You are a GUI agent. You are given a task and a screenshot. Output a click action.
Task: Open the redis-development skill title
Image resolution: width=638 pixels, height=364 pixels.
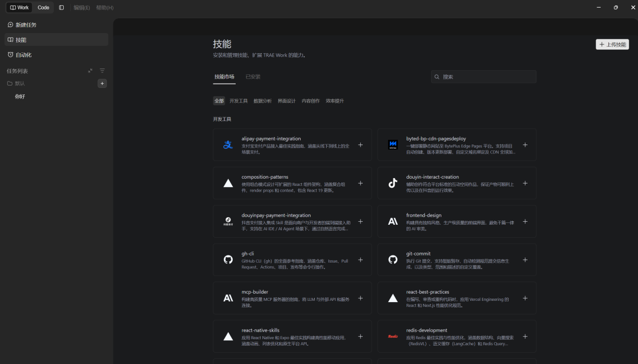coord(427,330)
